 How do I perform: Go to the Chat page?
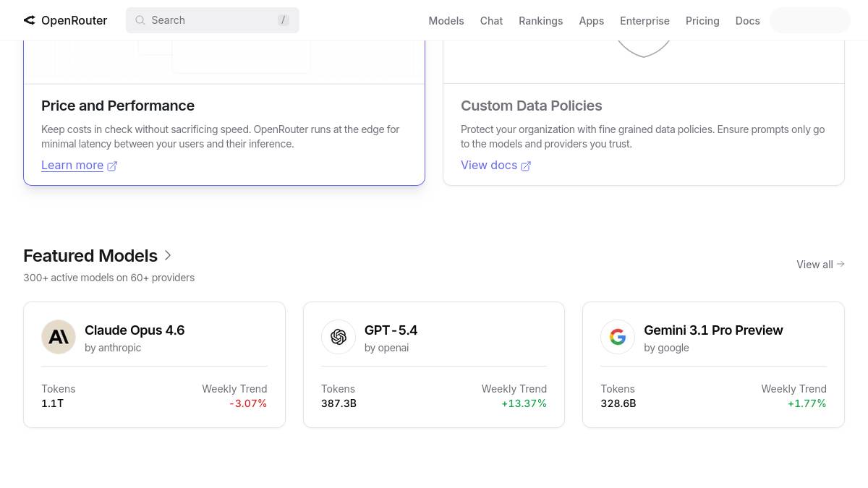pos(491,20)
